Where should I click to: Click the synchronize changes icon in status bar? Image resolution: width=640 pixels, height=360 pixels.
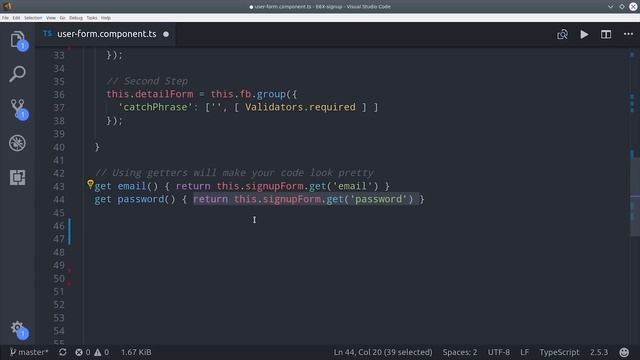(x=62, y=352)
